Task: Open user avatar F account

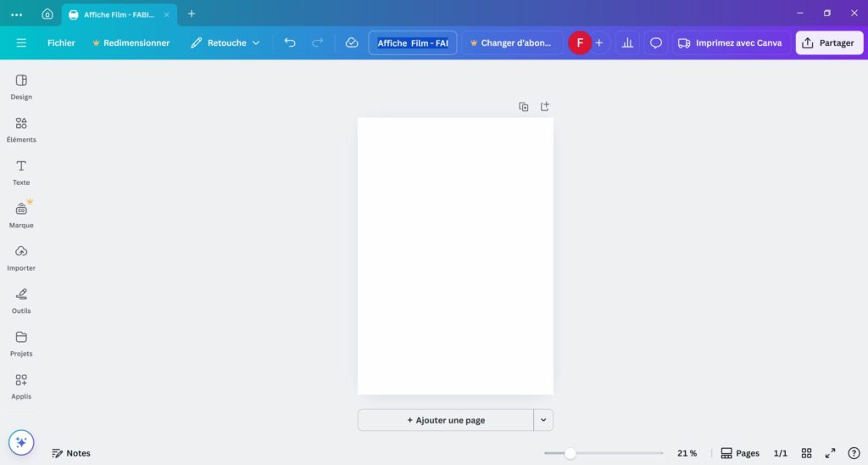Action: coord(580,42)
